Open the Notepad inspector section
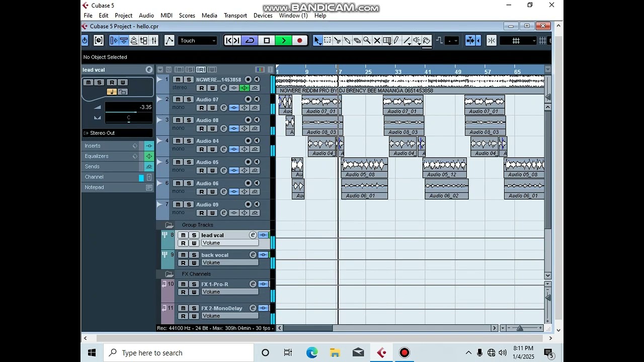This screenshot has height=362, width=644. point(118,188)
